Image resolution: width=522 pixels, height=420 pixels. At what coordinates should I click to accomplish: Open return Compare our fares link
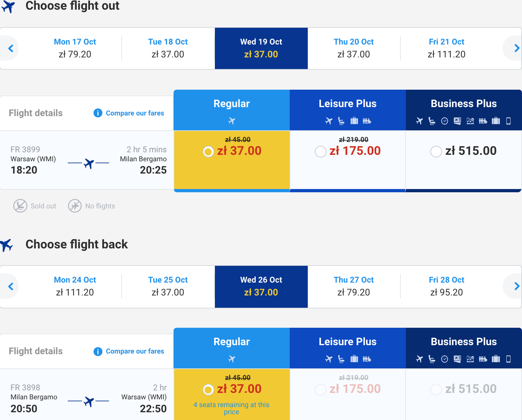(135, 351)
